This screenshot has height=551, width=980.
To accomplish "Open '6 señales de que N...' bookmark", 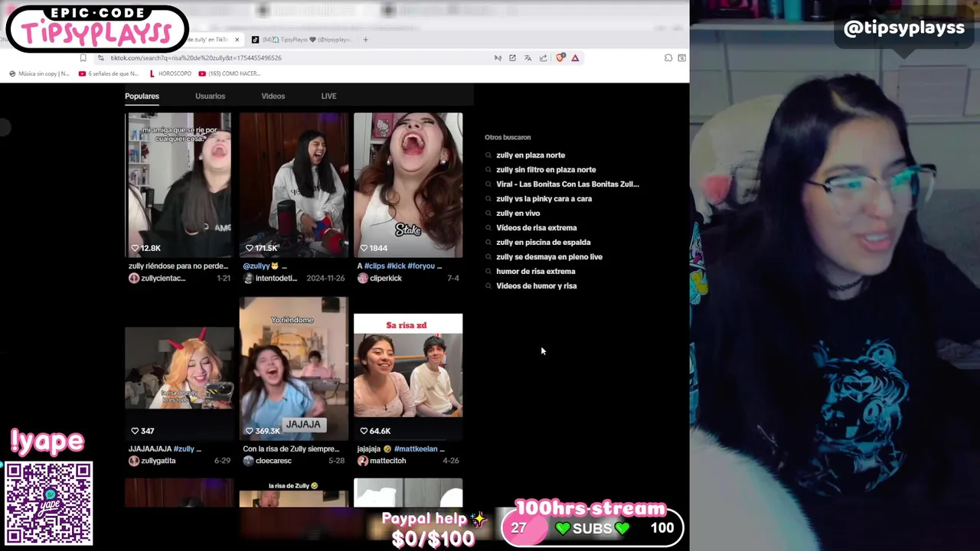I will pos(108,73).
